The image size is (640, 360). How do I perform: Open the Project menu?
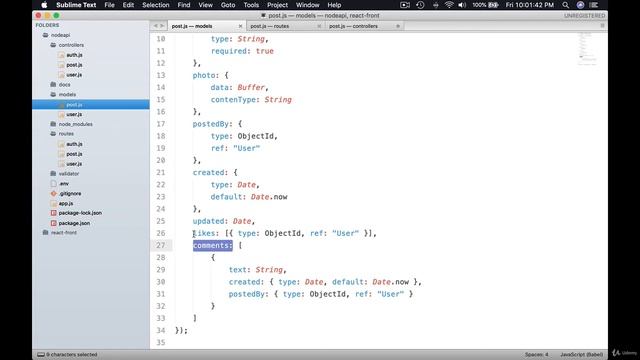click(x=277, y=5)
